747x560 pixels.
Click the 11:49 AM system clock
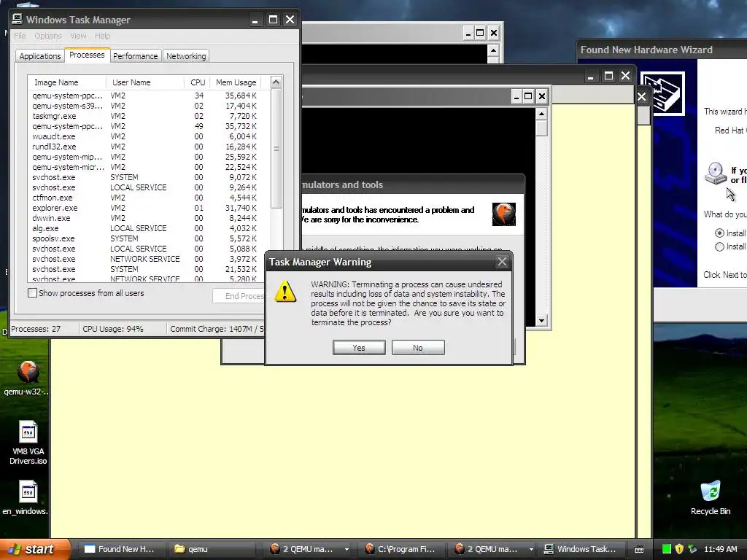point(720,549)
